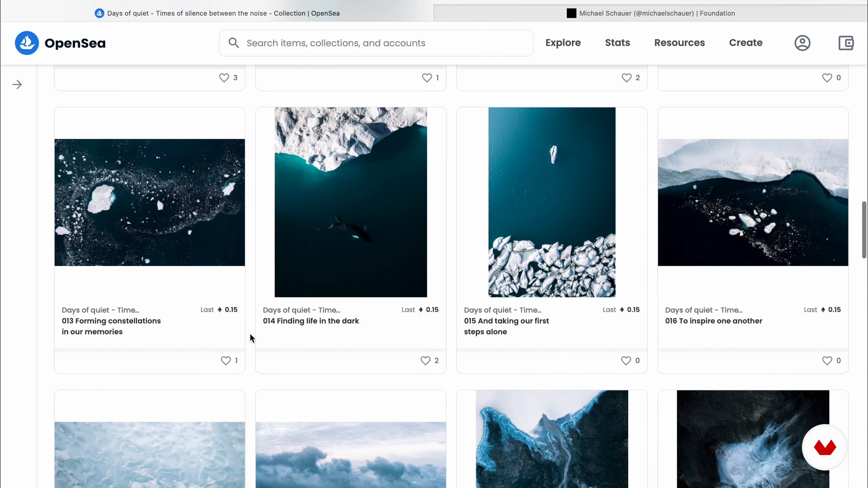The height and width of the screenshot is (488, 868).
Task: Toggle heart on 015 And taking our first steps
Action: (626, 361)
